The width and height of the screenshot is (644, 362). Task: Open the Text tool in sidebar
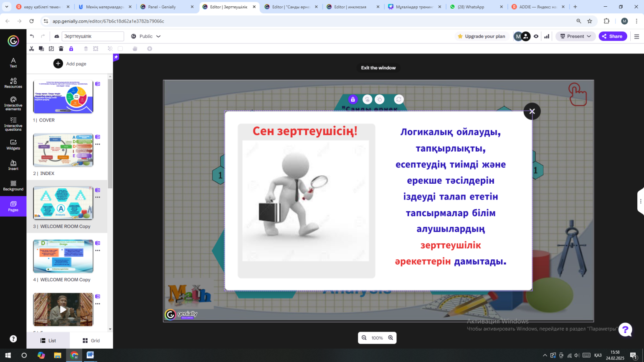coord(13,63)
